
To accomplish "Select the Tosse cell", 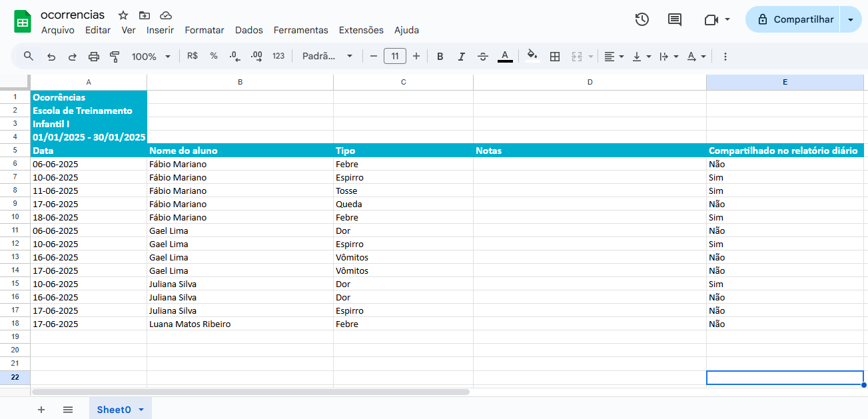I will tap(403, 191).
